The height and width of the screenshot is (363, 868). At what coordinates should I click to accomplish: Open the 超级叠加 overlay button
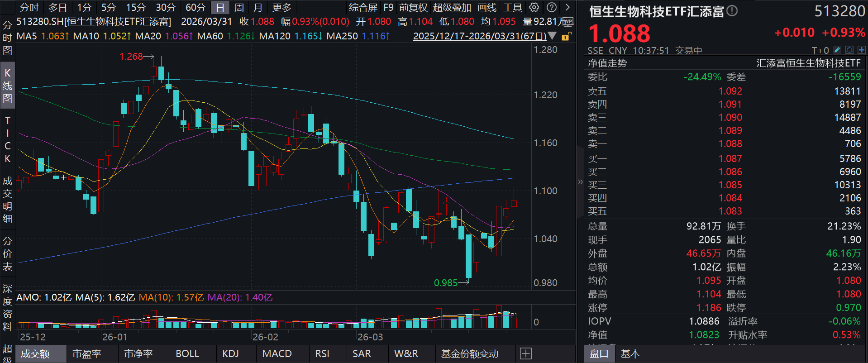452,7
